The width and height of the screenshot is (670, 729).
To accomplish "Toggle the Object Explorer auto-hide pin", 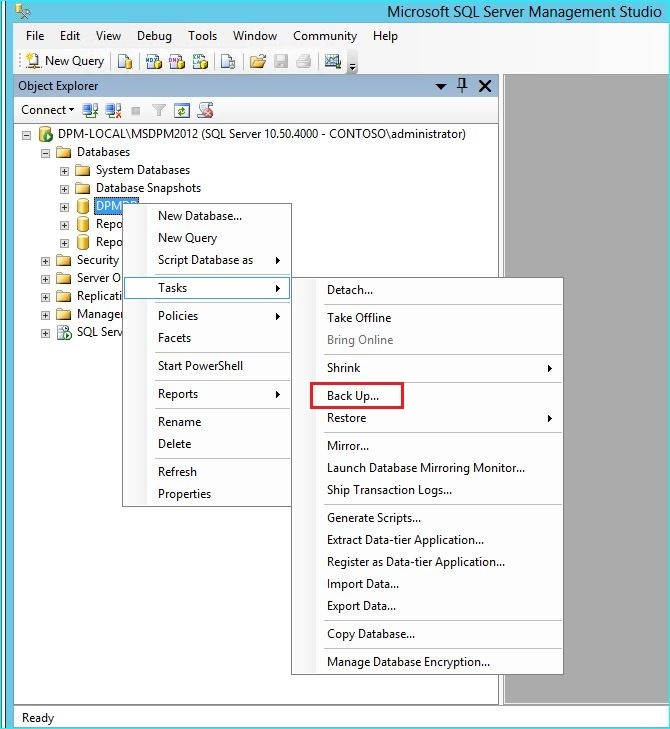I will tap(462, 86).
